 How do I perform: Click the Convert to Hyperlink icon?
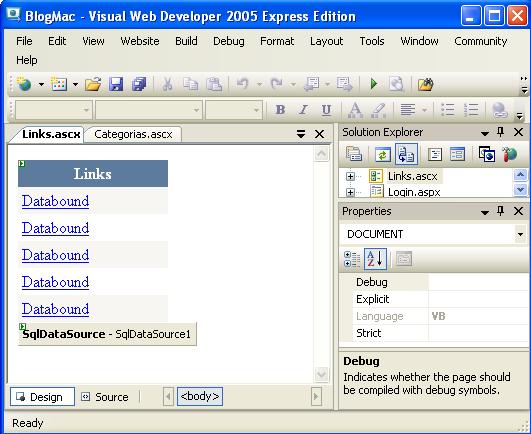point(500,110)
